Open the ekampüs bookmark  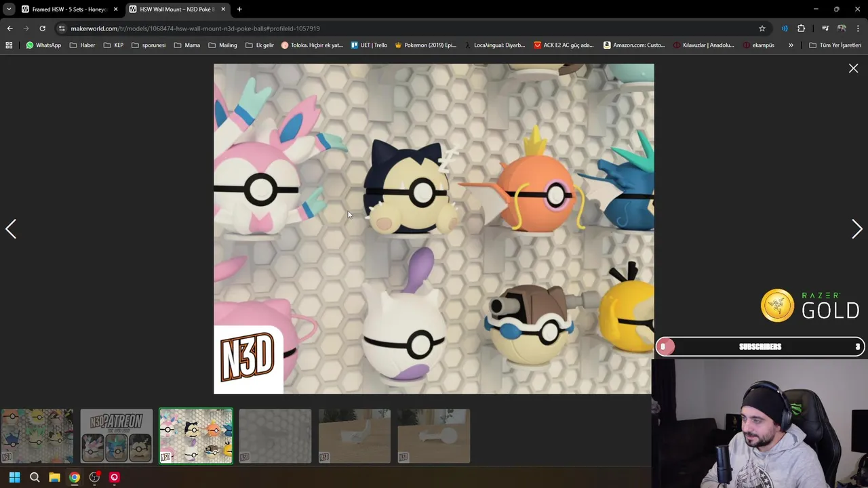(759, 45)
